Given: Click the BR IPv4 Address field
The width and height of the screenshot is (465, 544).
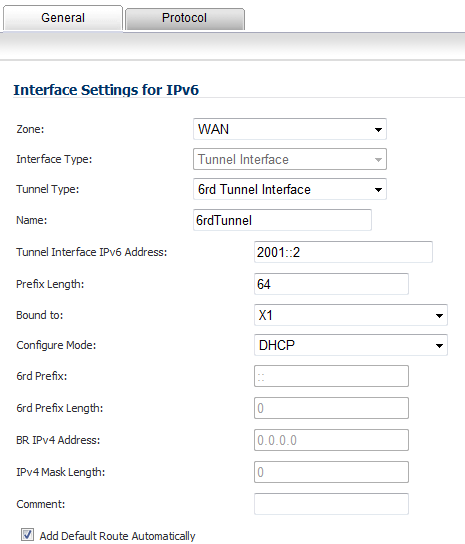Looking at the screenshot, I should [331, 440].
